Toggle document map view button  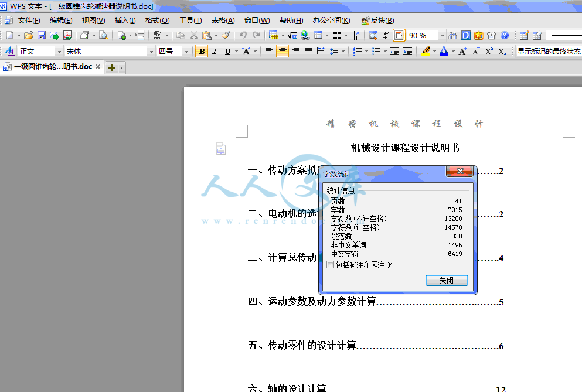point(399,35)
